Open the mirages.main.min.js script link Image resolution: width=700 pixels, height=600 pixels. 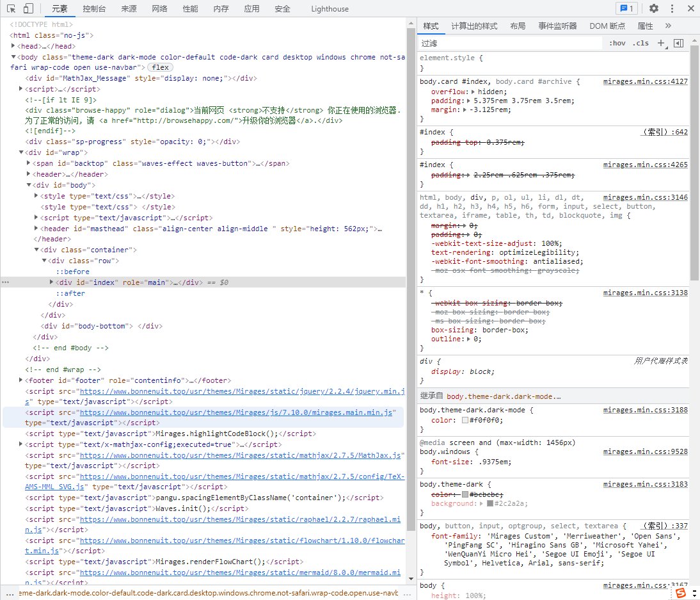[x=236, y=412]
